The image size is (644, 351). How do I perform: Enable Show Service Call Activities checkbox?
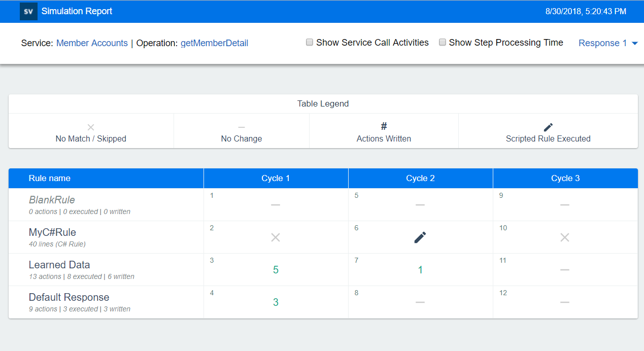(x=310, y=43)
